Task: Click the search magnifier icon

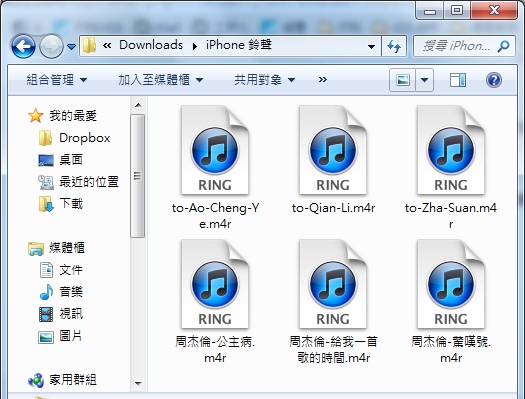Action: 503,46
